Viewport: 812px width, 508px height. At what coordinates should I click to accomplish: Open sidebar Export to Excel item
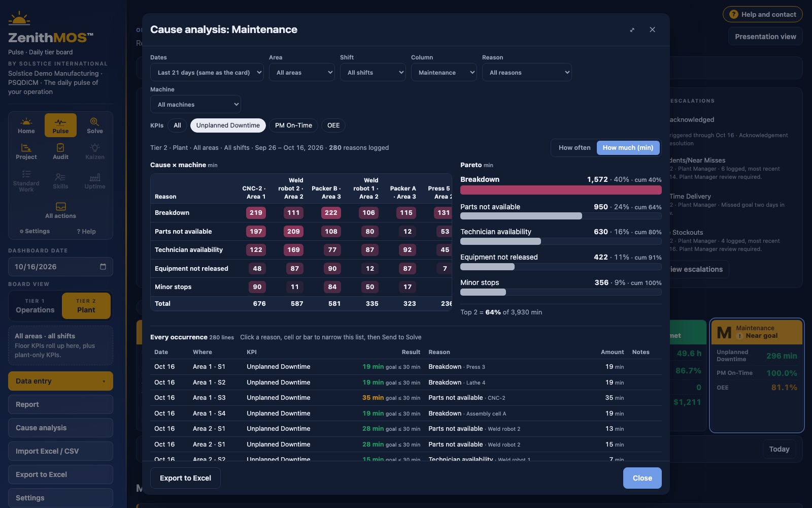point(60,474)
